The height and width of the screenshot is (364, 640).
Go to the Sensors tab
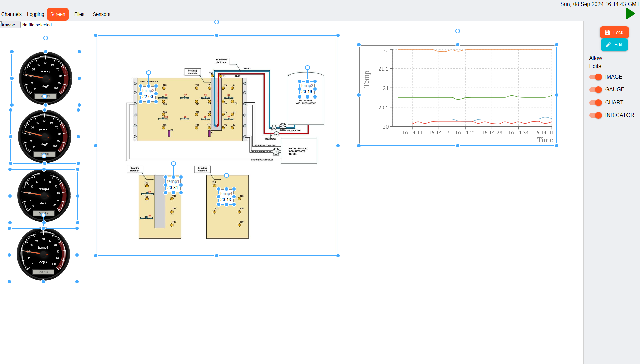click(x=102, y=14)
